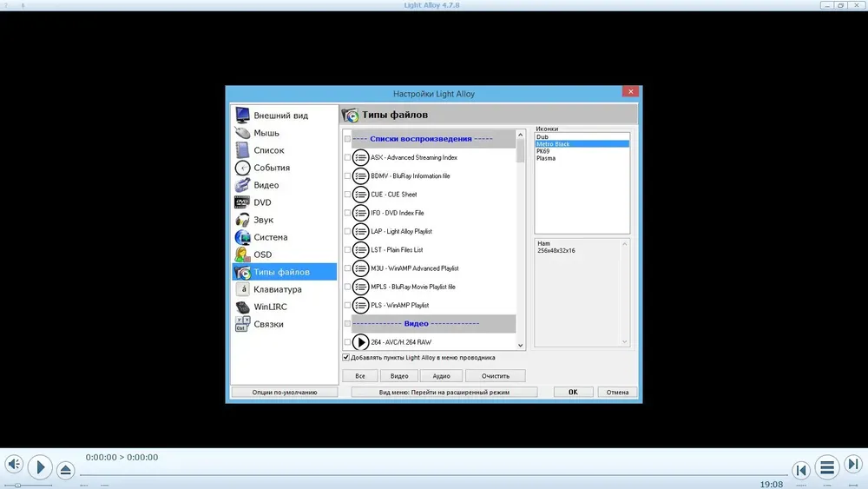This screenshot has height=489, width=868.
Task: Select the Типы файлов section
Action: pos(284,272)
